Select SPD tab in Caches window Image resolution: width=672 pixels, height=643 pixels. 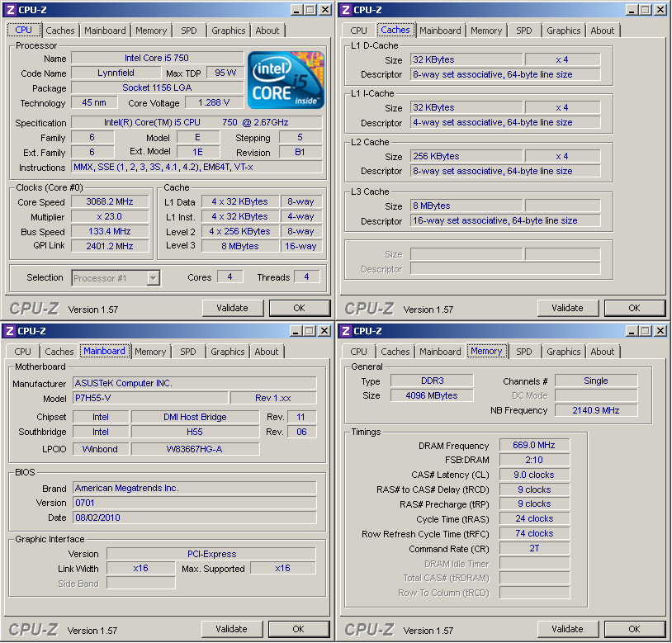tap(523, 31)
